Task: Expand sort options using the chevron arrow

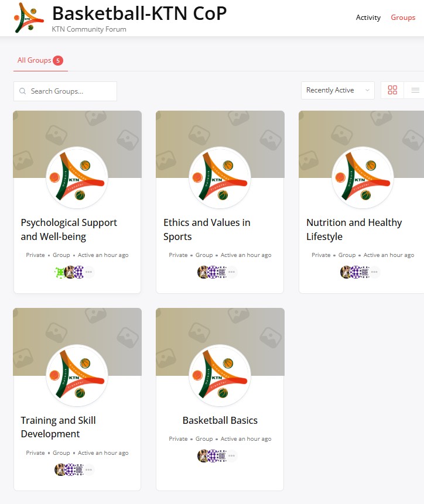Action: pyautogui.click(x=367, y=90)
